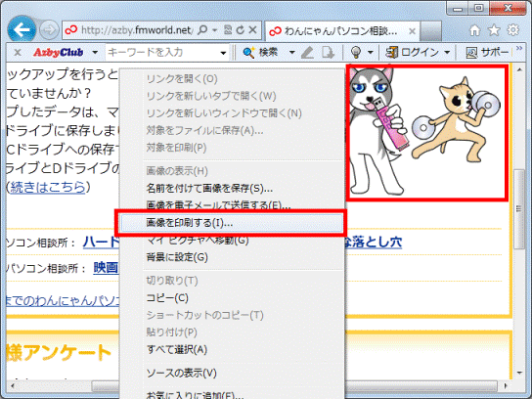Click the サポート toolbar button
This screenshot has height=399, width=532.
pyautogui.click(x=487, y=53)
